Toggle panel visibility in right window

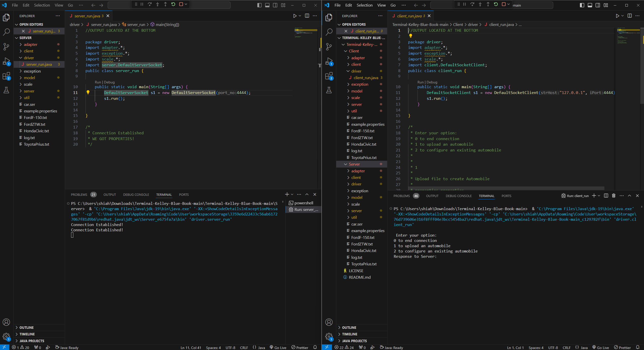(x=590, y=5)
